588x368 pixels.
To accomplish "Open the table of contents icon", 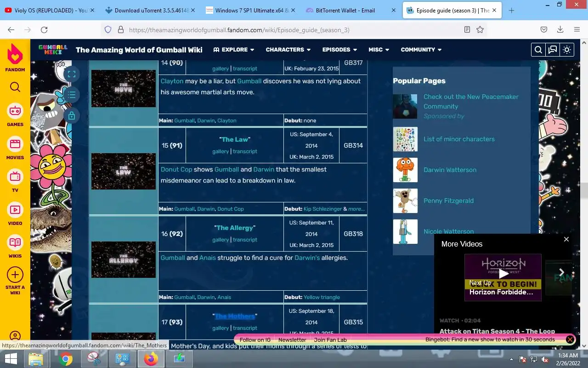I will pos(71,95).
